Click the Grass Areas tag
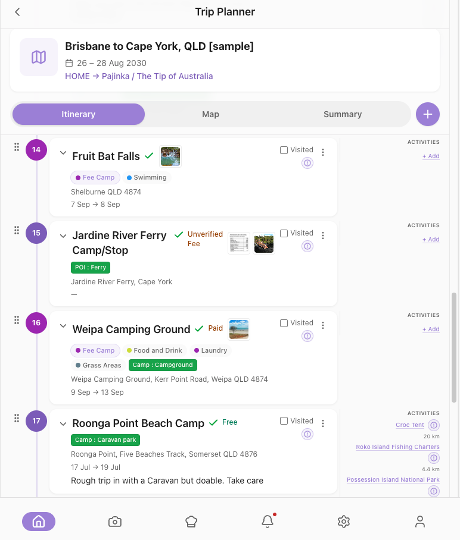The height and width of the screenshot is (540, 460). point(98,365)
